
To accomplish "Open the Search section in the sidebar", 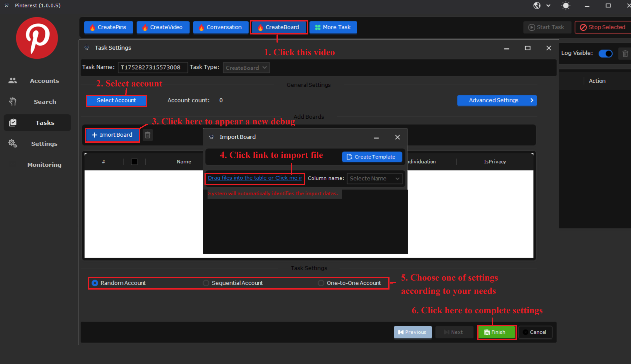I will coord(37,102).
